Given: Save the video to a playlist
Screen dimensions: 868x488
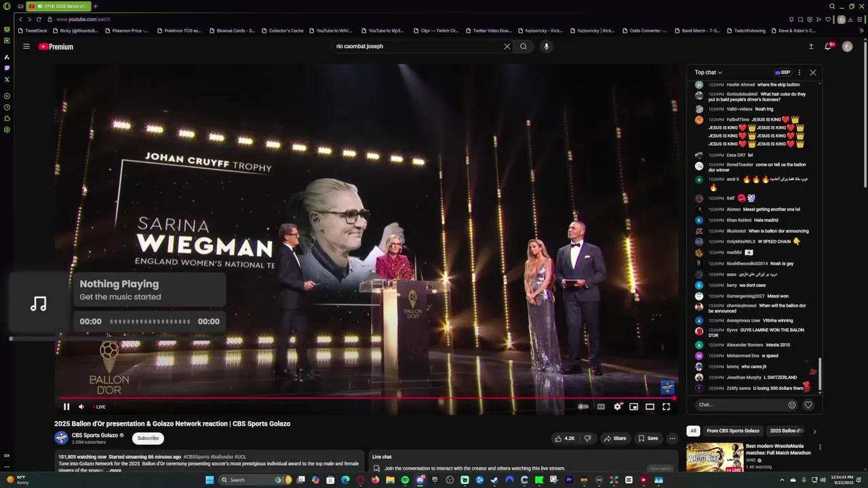Looking at the screenshot, I should point(648,439).
